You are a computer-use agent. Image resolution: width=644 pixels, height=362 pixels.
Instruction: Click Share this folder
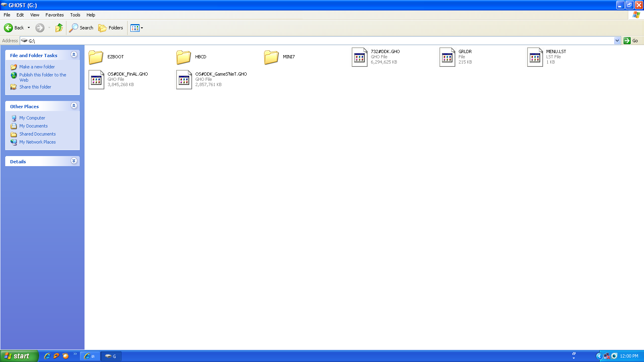coord(35,87)
